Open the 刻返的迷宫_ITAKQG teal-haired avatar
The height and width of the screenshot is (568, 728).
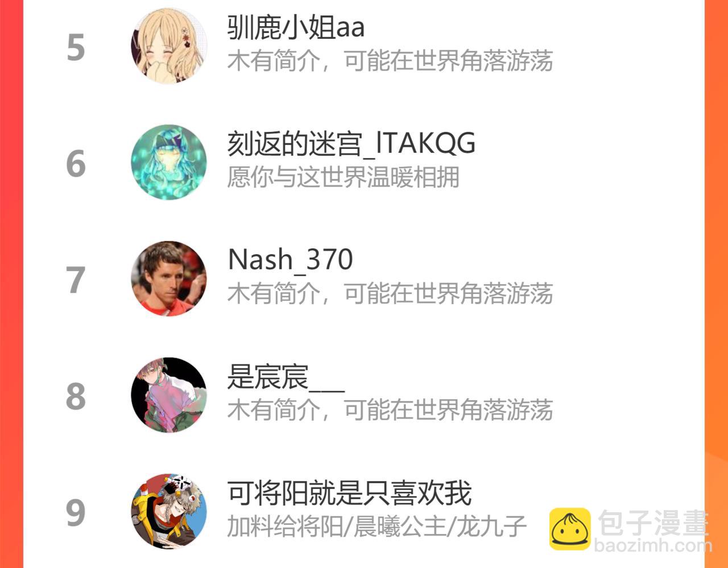pos(169,162)
